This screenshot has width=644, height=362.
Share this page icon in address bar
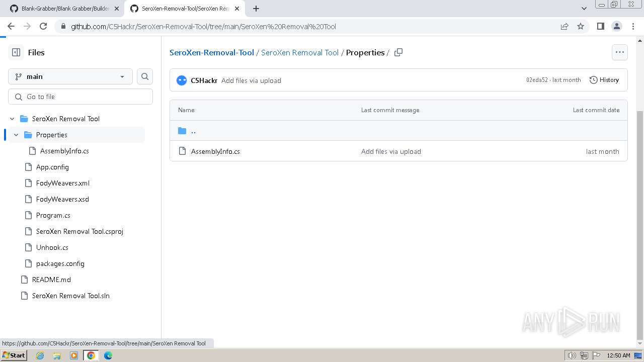pyautogui.click(x=565, y=26)
